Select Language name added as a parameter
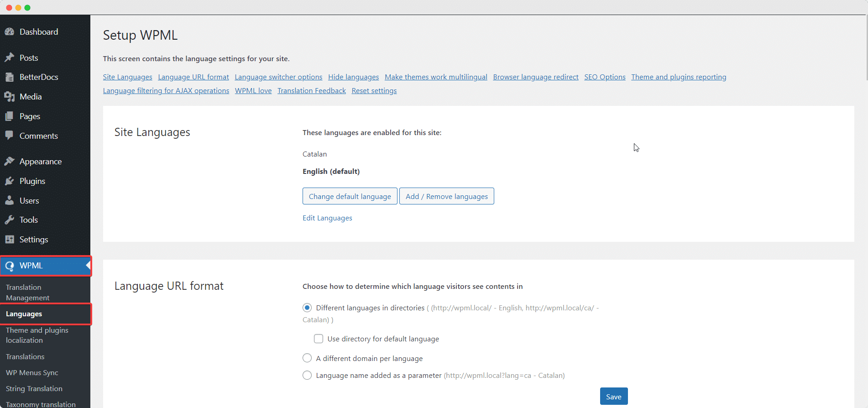868x408 pixels. 307,375
